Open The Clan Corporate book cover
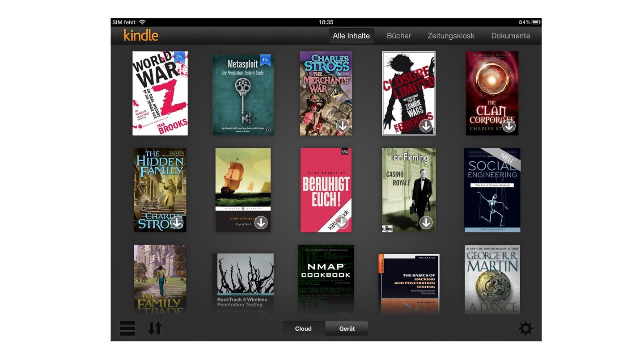This screenshot has height=362, width=644. tap(492, 93)
